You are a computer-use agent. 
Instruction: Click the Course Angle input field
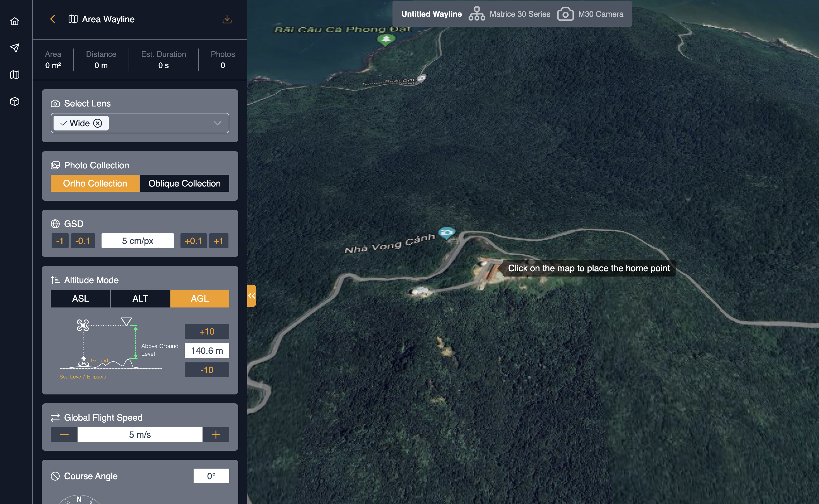point(211,476)
